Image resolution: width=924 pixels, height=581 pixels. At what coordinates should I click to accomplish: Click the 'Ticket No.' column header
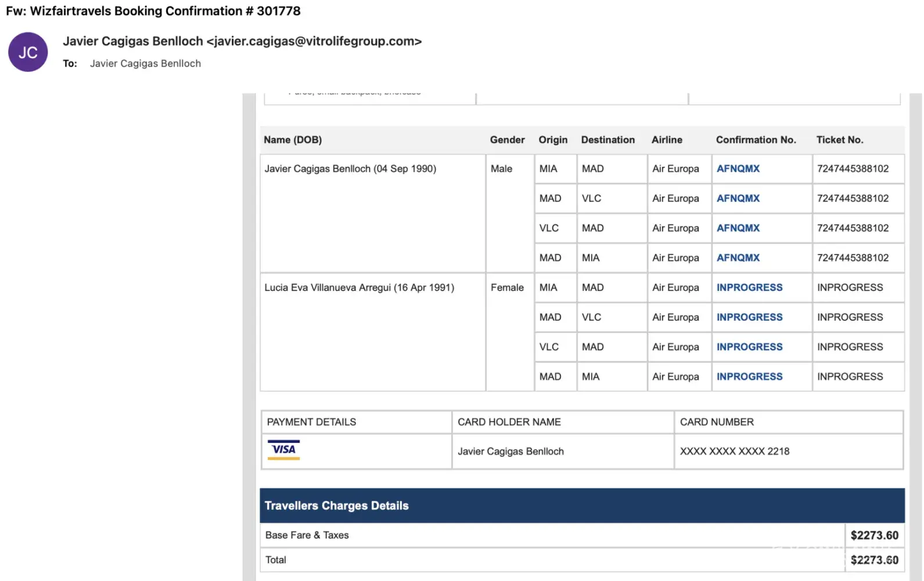click(x=840, y=140)
